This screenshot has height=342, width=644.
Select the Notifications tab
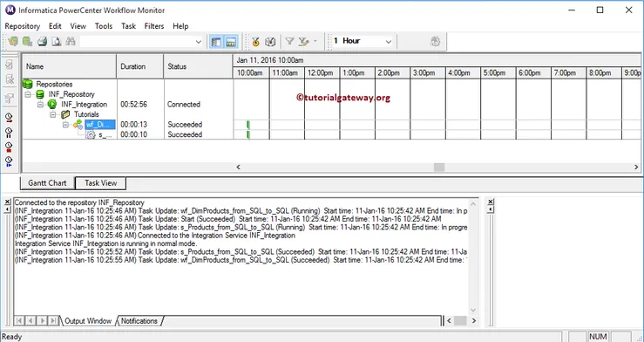pos(139,321)
